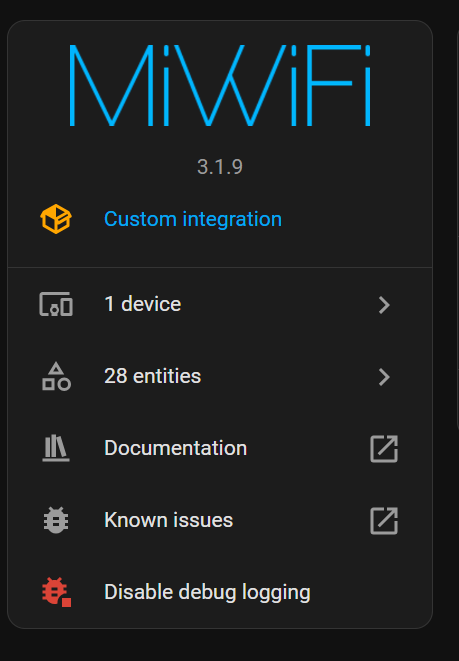Click the shapes icon beside 28 entities
Image resolution: width=459 pixels, height=661 pixels.
[x=56, y=376]
